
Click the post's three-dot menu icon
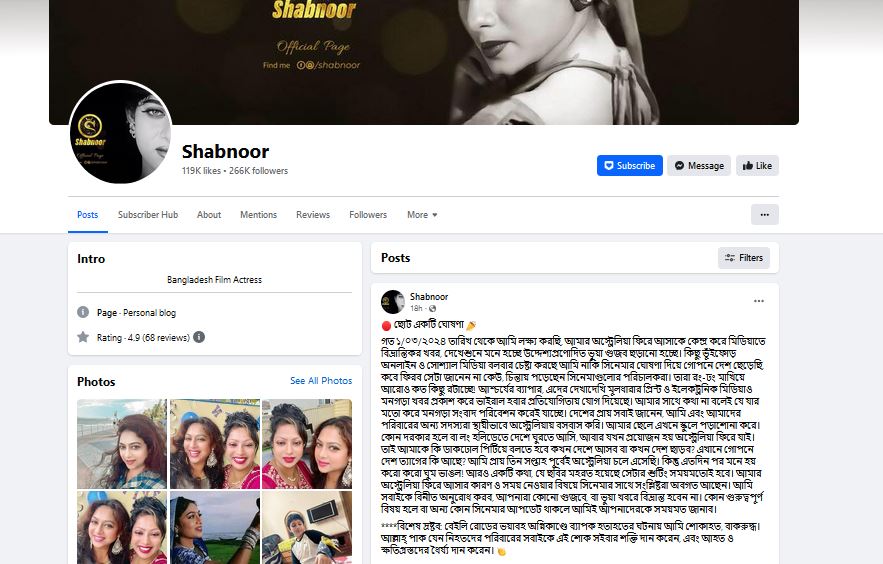click(759, 301)
